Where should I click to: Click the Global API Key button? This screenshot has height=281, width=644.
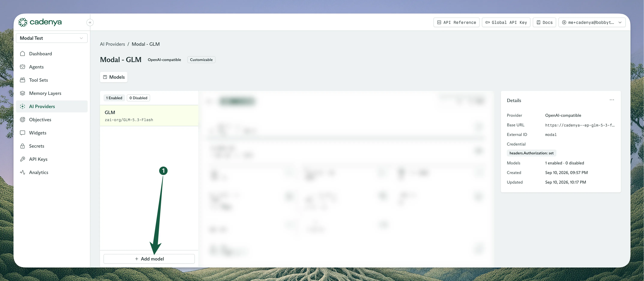(x=506, y=22)
